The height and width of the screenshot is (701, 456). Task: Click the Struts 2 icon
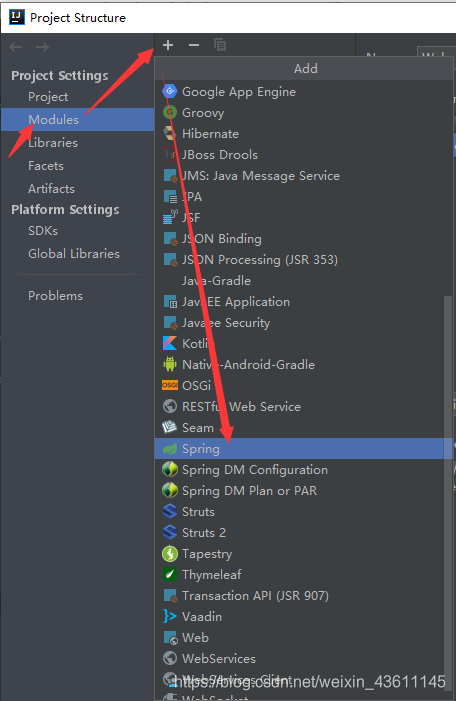tap(170, 532)
